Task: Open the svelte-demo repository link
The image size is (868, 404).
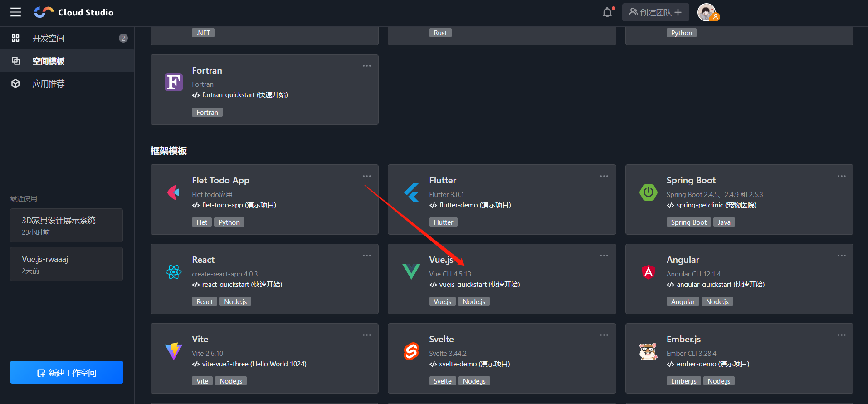Action: 470,364
